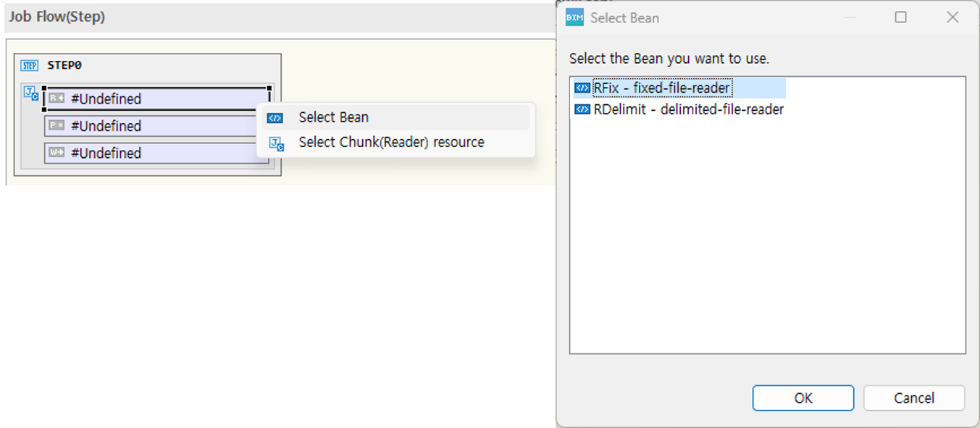Select RFix - fixed-file-reader bean

(x=662, y=88)
